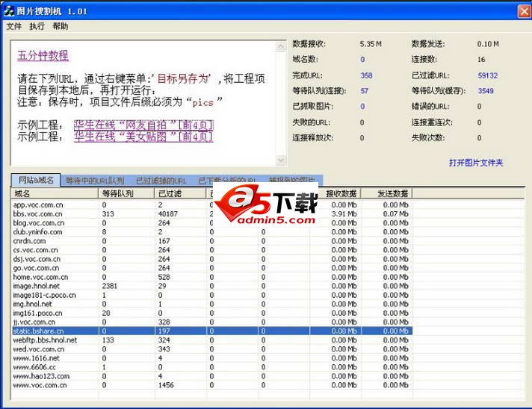
Task: Switch to the 已过滤掉的URL tab
Action: pyautogui.click(x=161, y=181)
